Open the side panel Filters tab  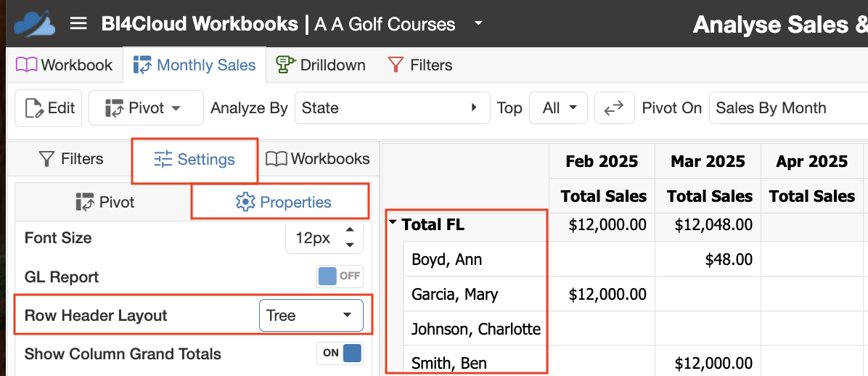(71, 159)
